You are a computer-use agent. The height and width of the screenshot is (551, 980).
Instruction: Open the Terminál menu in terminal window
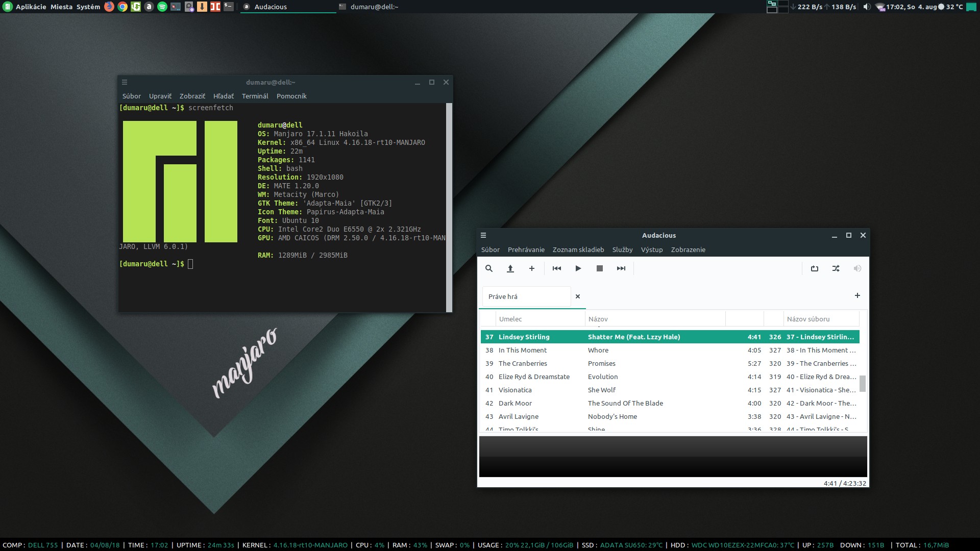click(255, 96)
